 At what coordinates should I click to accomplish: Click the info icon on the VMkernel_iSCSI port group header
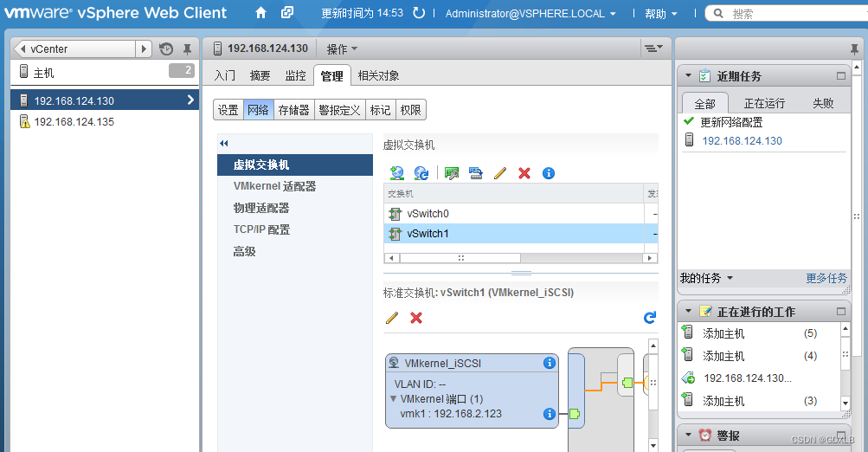point(550,363)
